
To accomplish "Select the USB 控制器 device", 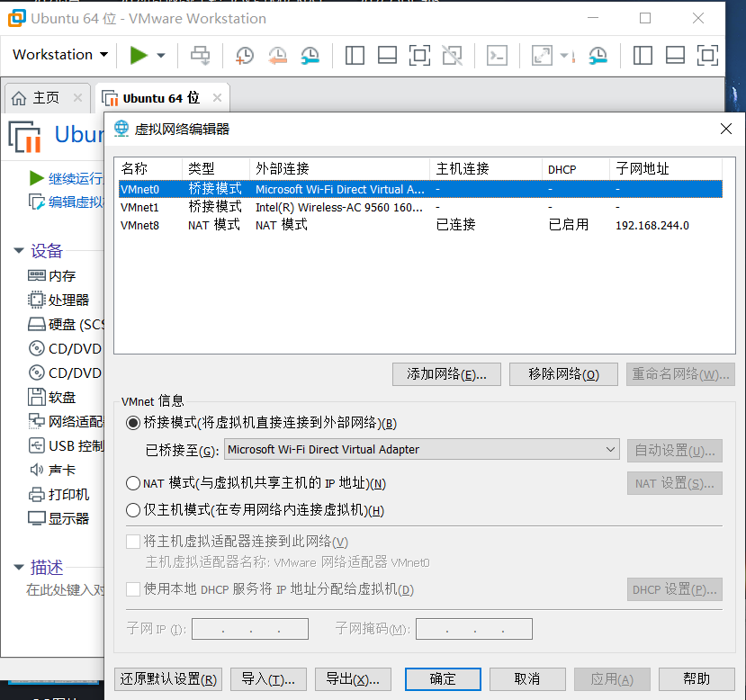I will pos(66,445).
